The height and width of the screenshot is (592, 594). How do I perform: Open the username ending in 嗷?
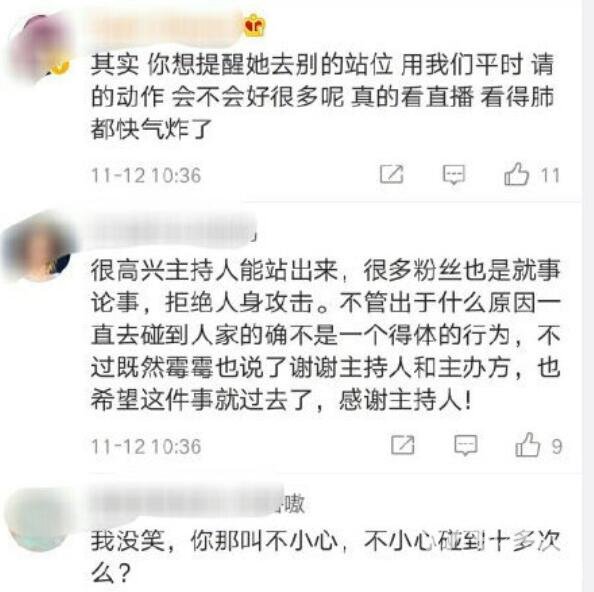click(197, 504)
